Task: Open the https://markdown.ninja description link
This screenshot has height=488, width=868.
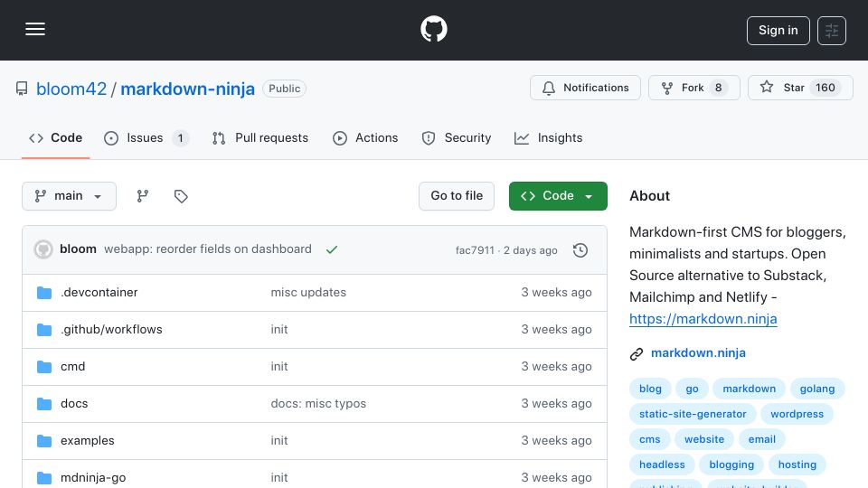Action: [703, 319]
